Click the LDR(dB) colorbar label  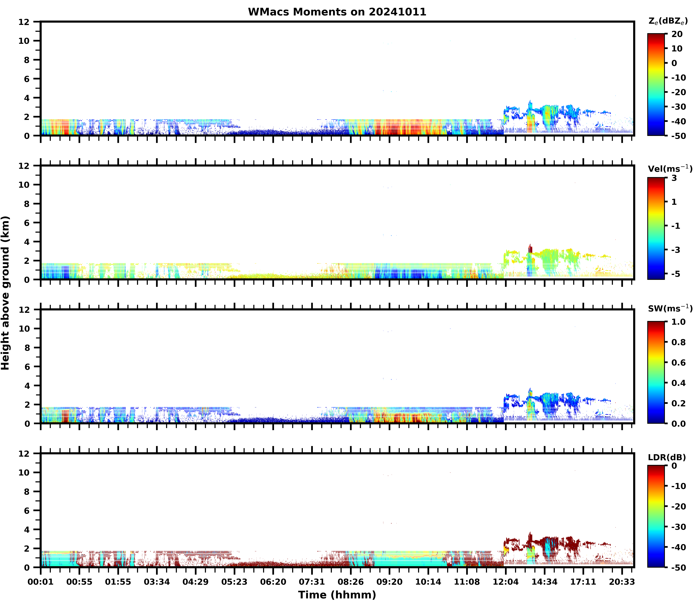[x=667, y=457]
